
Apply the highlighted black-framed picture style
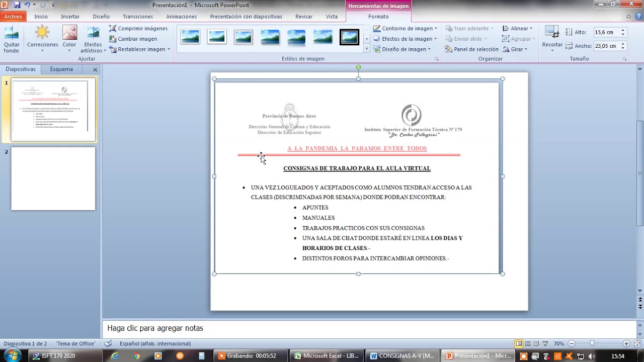point(349,37)
